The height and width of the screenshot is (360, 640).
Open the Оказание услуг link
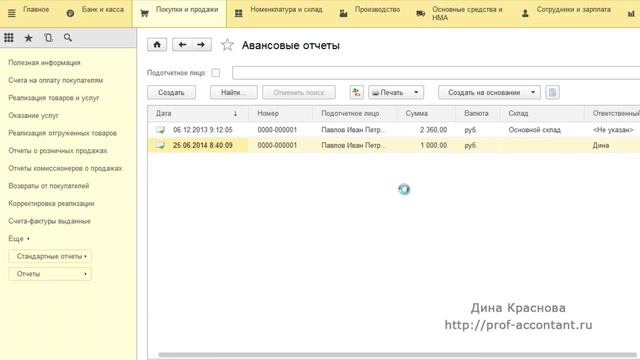33,116
